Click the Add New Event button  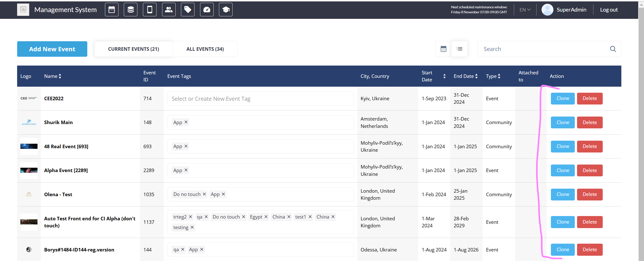point(52,49)
